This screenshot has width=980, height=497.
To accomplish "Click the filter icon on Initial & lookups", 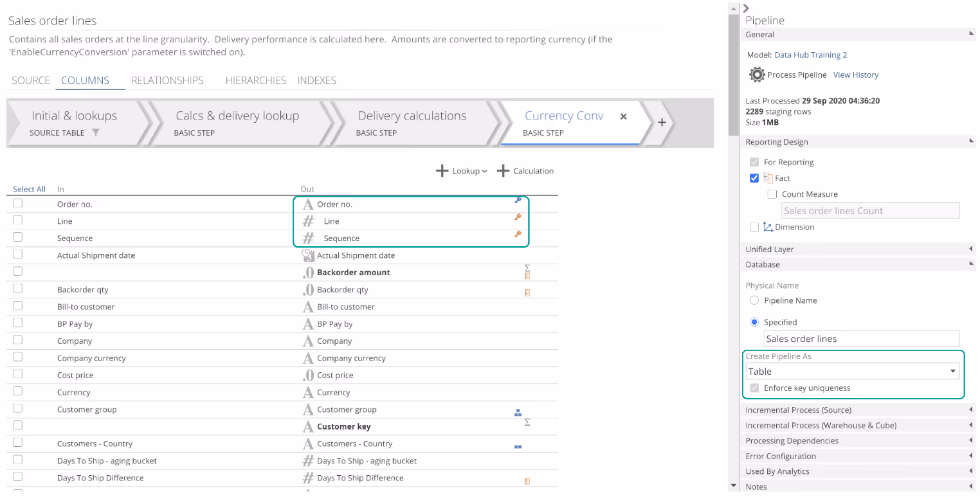I will [96, 132].
